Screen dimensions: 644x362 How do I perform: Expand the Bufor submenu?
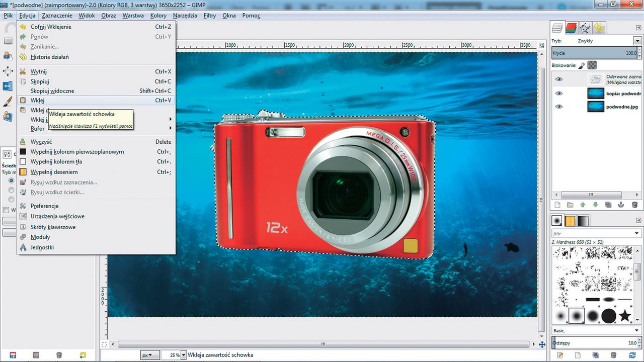(x=96, y=129)
